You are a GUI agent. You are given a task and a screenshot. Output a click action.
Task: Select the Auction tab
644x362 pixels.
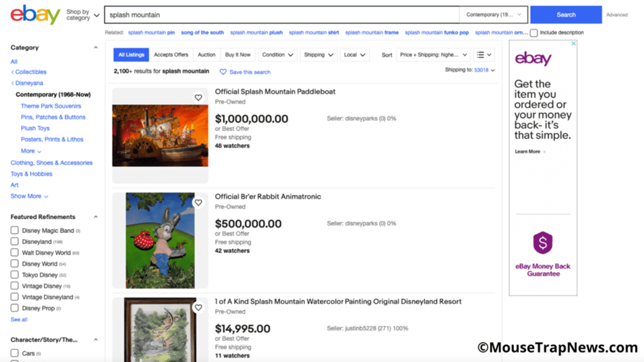pos(206,55)
